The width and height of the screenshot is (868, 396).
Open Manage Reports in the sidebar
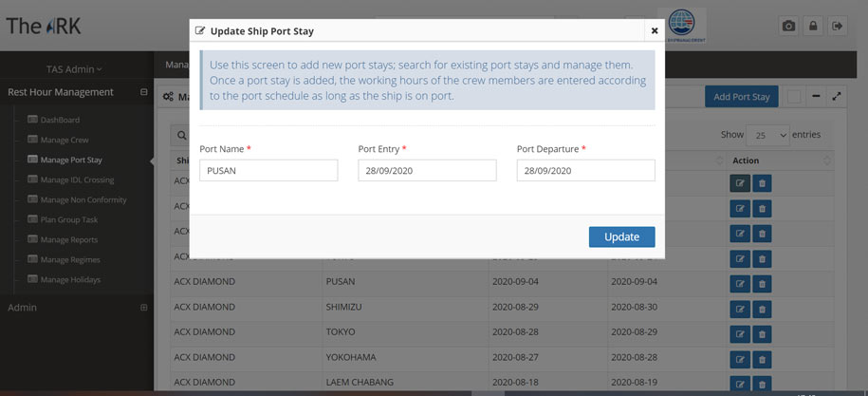63,239
